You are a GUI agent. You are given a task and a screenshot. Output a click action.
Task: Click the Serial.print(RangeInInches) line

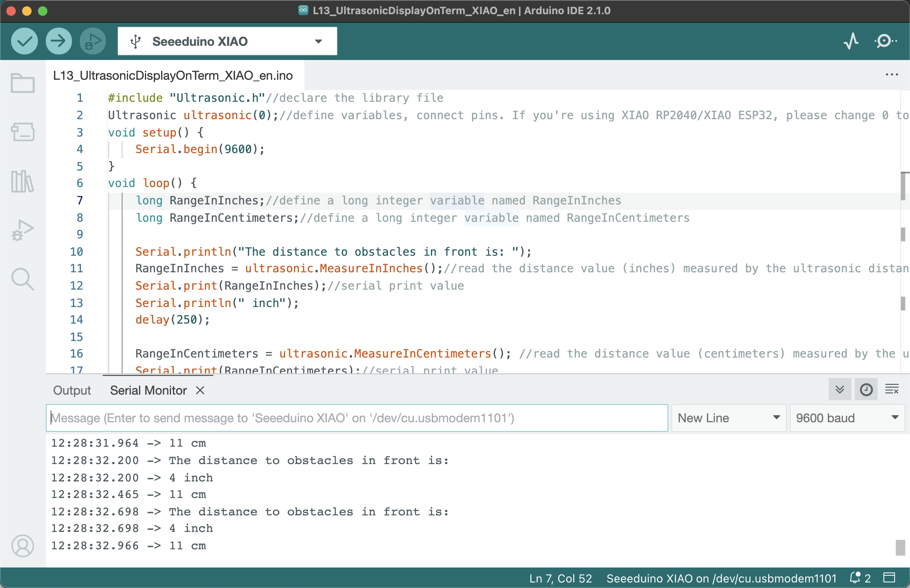(299, 286)
